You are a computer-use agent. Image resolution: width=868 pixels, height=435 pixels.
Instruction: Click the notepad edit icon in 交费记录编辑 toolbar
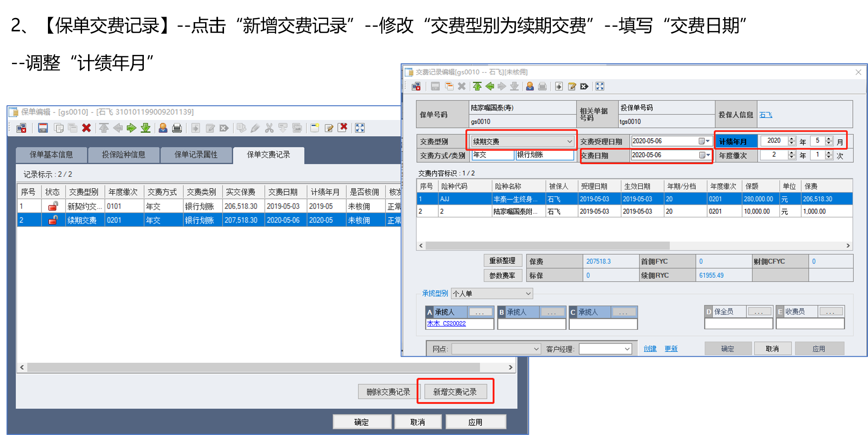(x=572, y=86)
